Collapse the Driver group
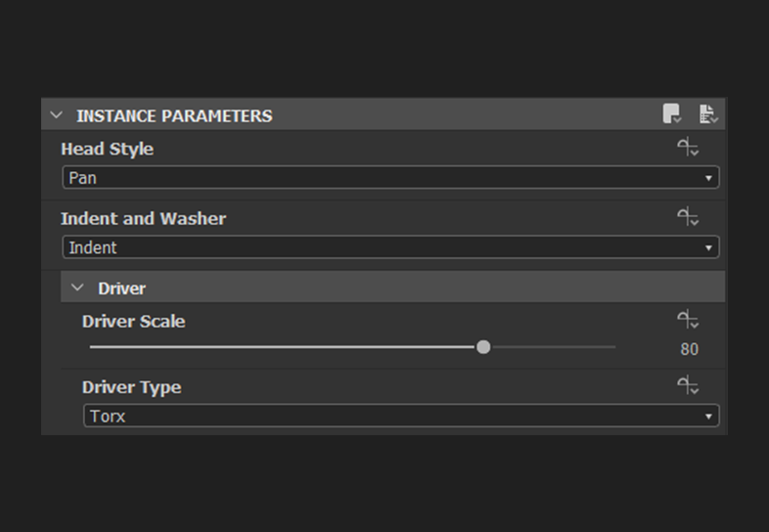Screen dimensions: 769x532 point(78,288)
